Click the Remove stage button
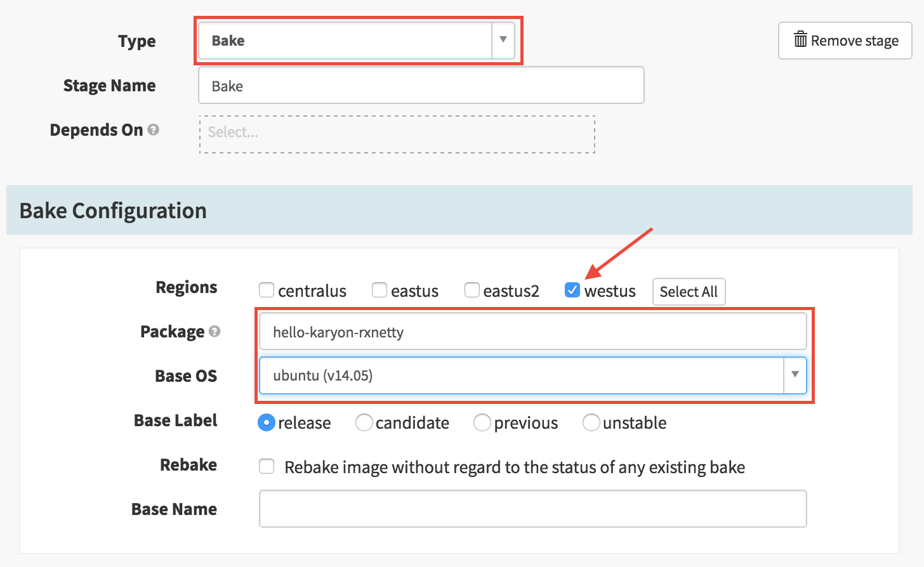 (x=845, y=41)
